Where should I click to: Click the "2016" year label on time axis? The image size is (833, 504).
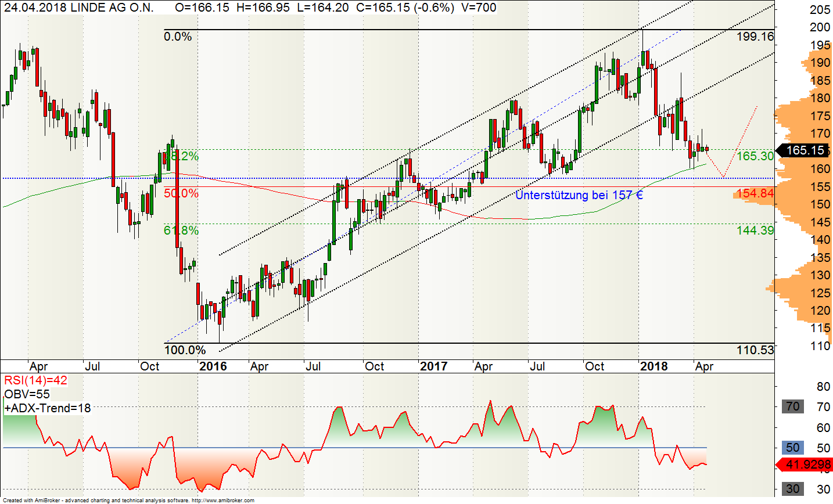213,366
